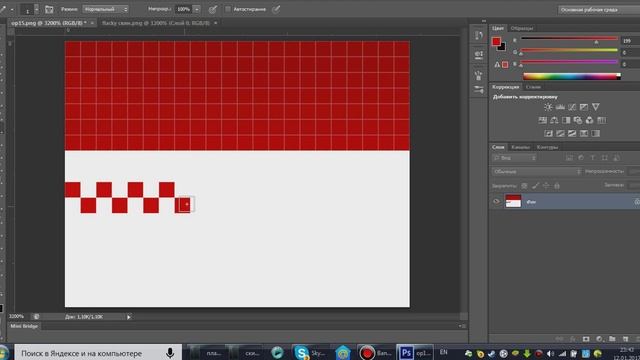Add an Exposure adjustment layer

(x=584, y=107)
